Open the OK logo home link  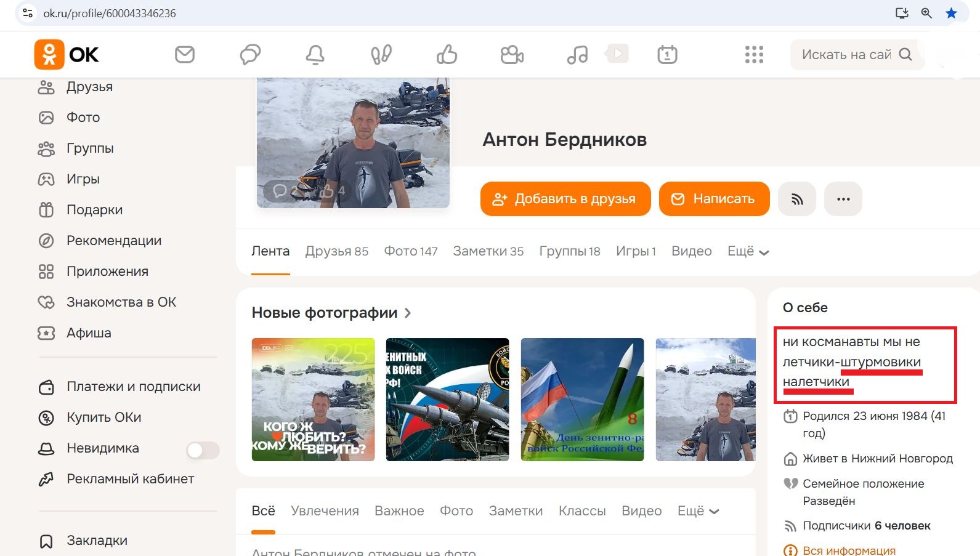pos(66,54)
